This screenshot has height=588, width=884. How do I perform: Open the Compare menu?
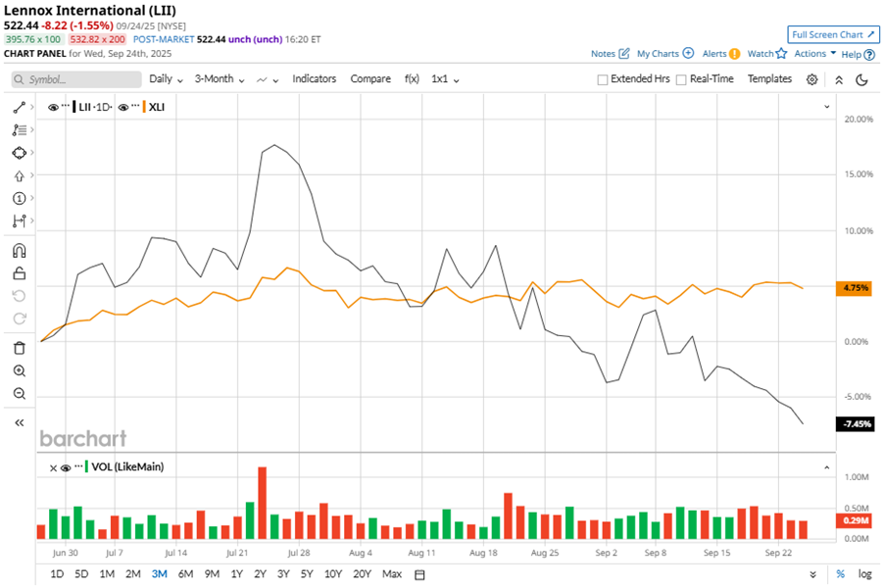(370, 79)
